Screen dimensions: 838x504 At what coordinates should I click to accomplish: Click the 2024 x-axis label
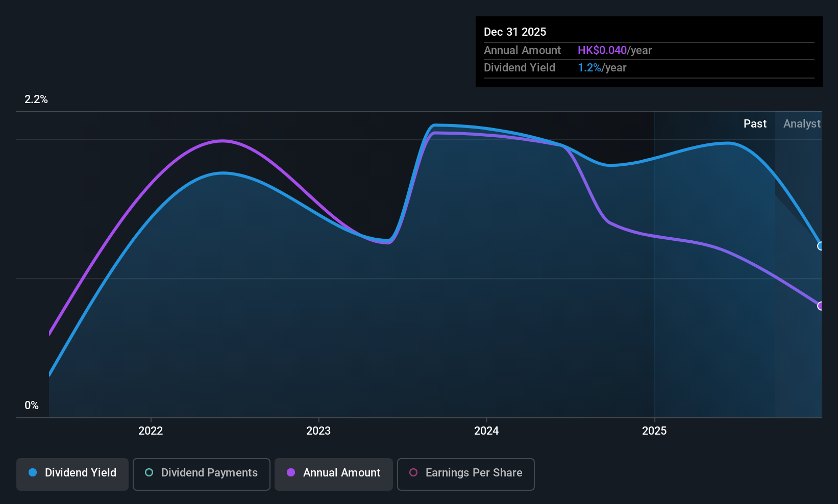coord(486,431)
